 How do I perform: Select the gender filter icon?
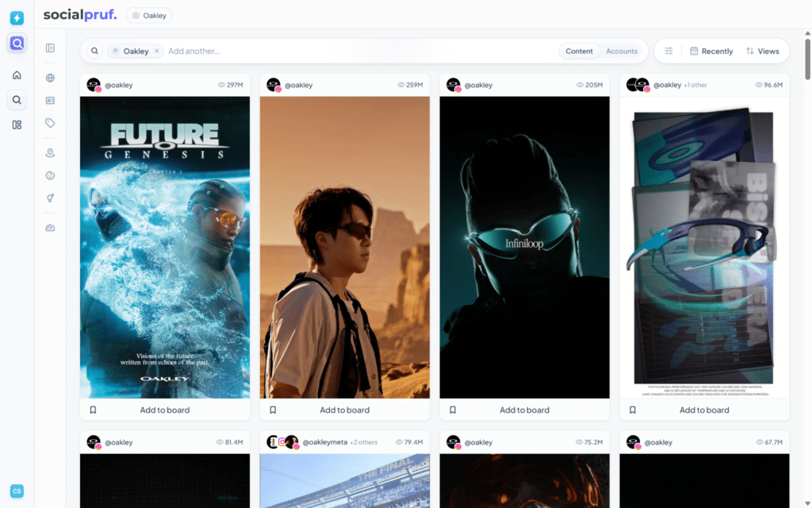pos(50,198)
